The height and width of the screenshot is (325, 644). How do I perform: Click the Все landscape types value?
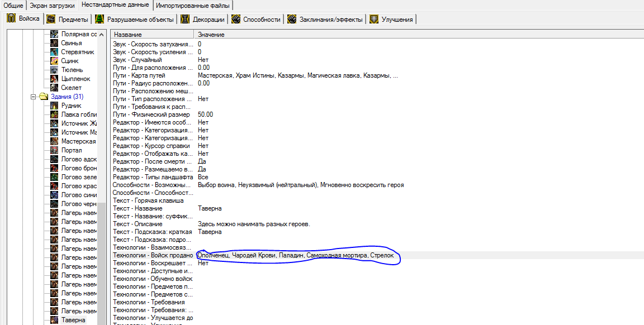point(203,177)
